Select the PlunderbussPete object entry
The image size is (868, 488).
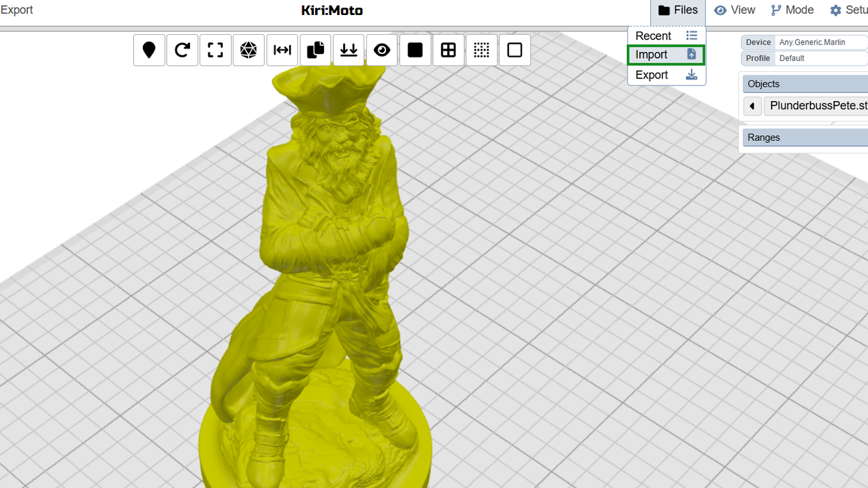816,106
